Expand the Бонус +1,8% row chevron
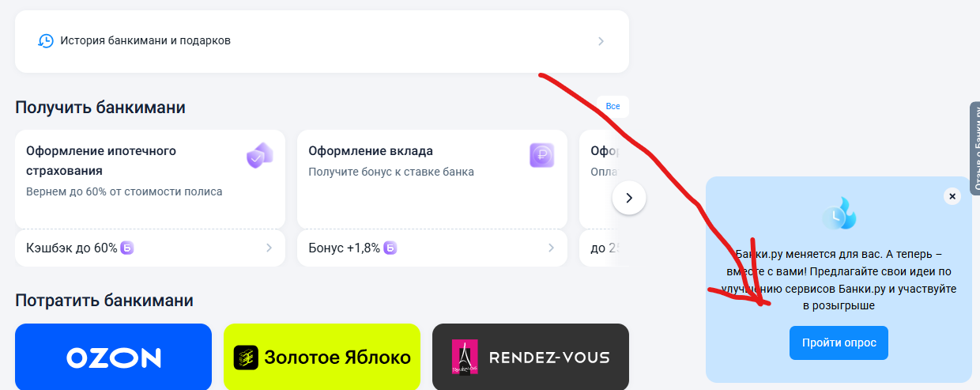980x390 pixels. point(552,248)
